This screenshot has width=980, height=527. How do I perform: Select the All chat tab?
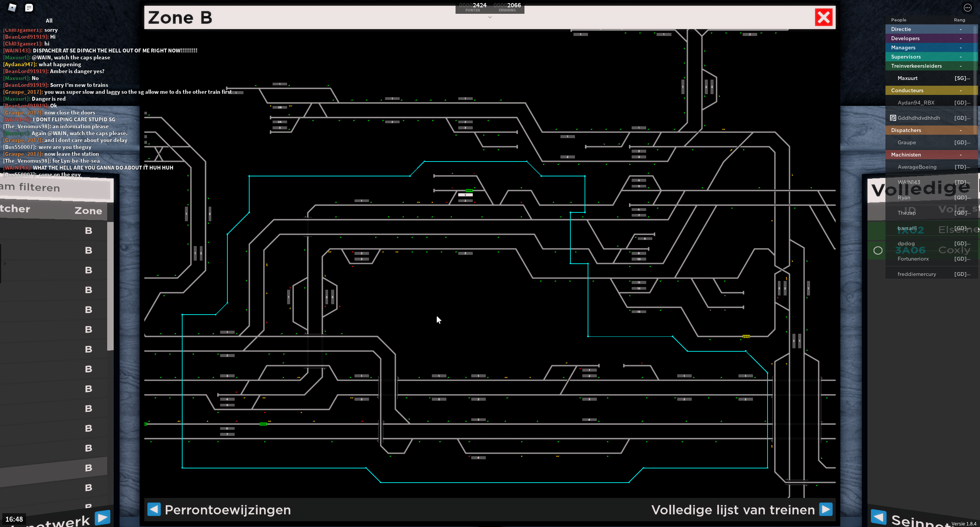point(49,21)
